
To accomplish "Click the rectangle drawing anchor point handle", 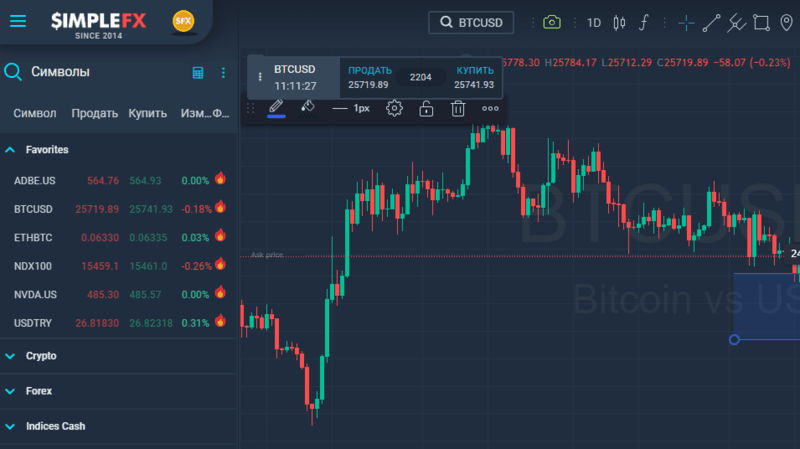I will pyautogui.click(x=734, y=340).
